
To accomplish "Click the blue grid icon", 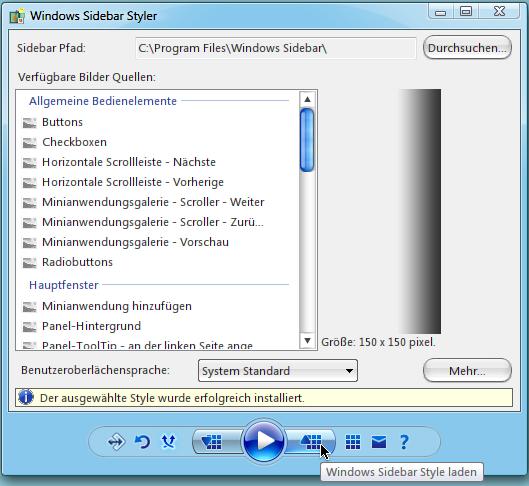I will click(353, 441).
